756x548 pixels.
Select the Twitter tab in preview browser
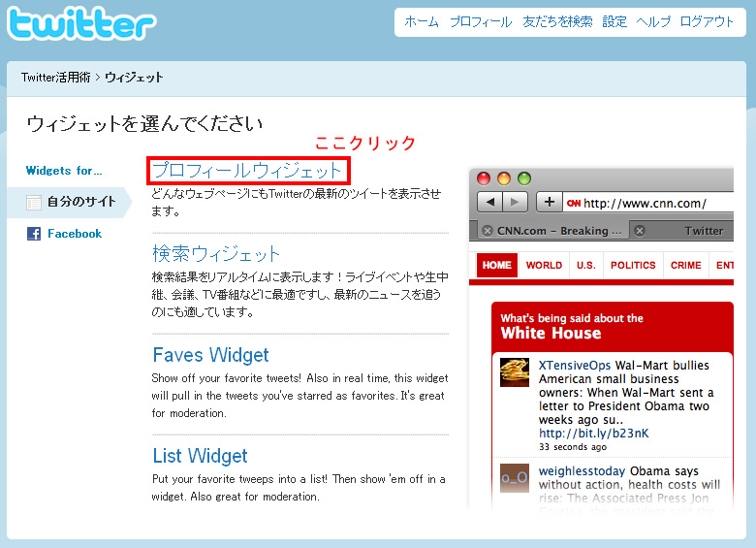coord(682,231)
